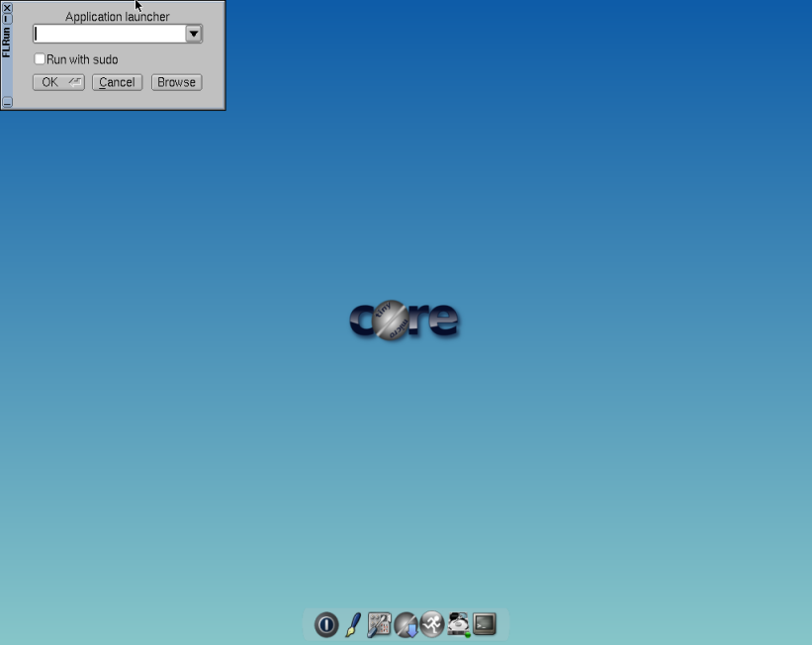Launch the Terminal from the dock
Viewport: 812px width, 645px height.
click(485, 624)
